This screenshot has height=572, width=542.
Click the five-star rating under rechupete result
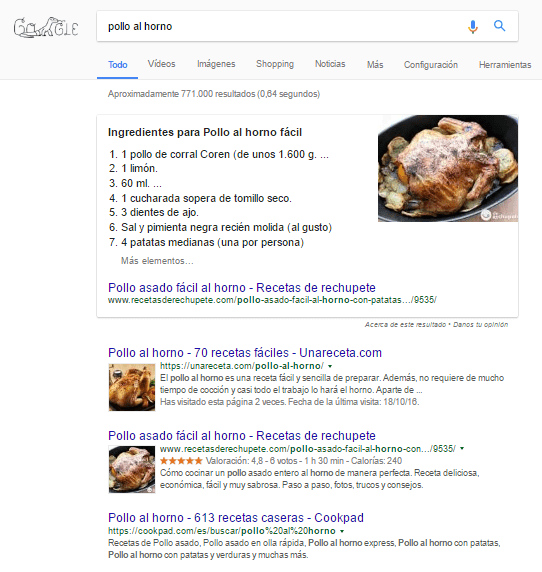click(181, 461)
